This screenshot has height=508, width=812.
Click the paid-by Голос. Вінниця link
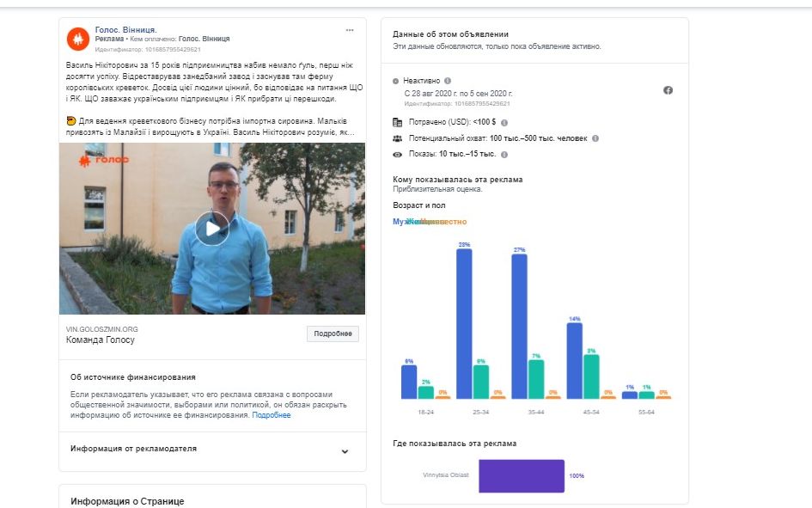coord(204,39)
